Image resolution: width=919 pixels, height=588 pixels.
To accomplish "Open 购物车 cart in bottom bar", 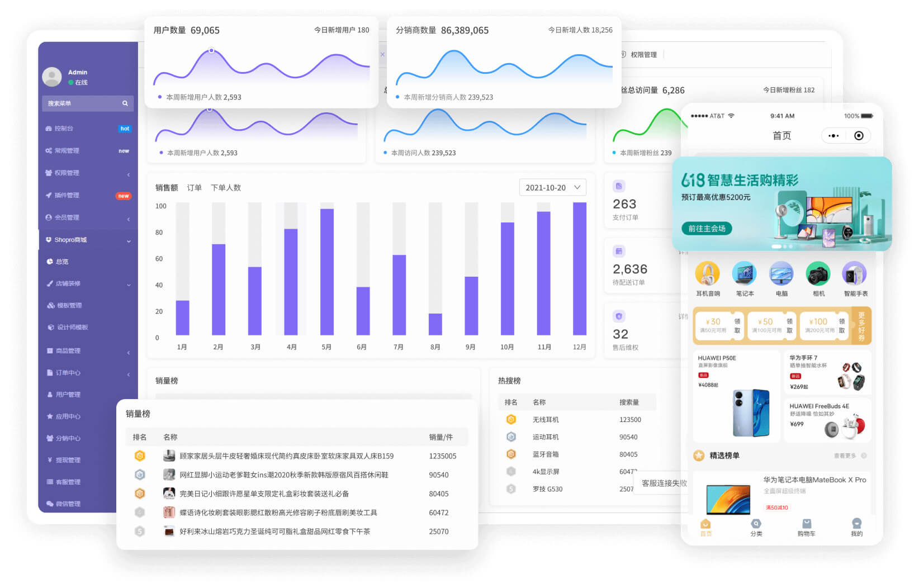I will pyautogui.click(x=806, y=527).
